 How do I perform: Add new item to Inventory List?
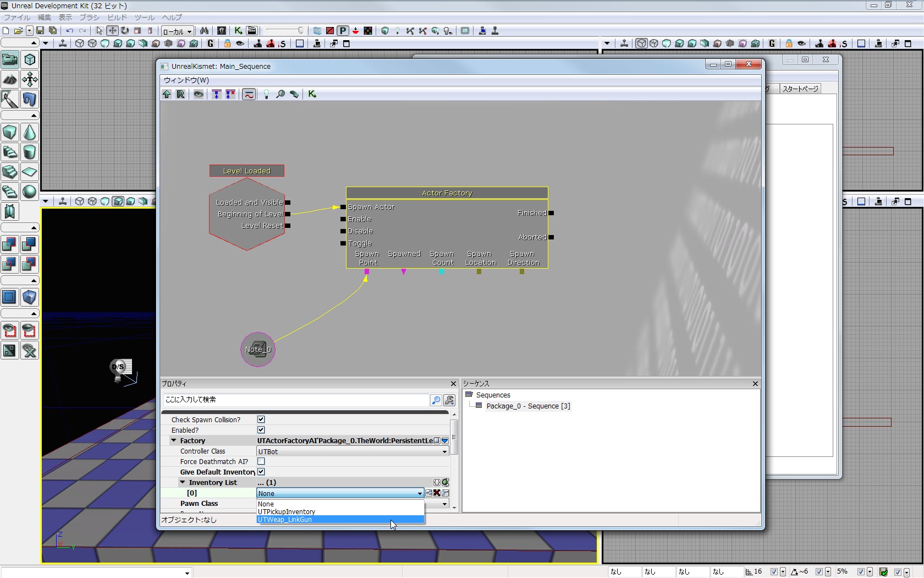(x=445, y=482)
